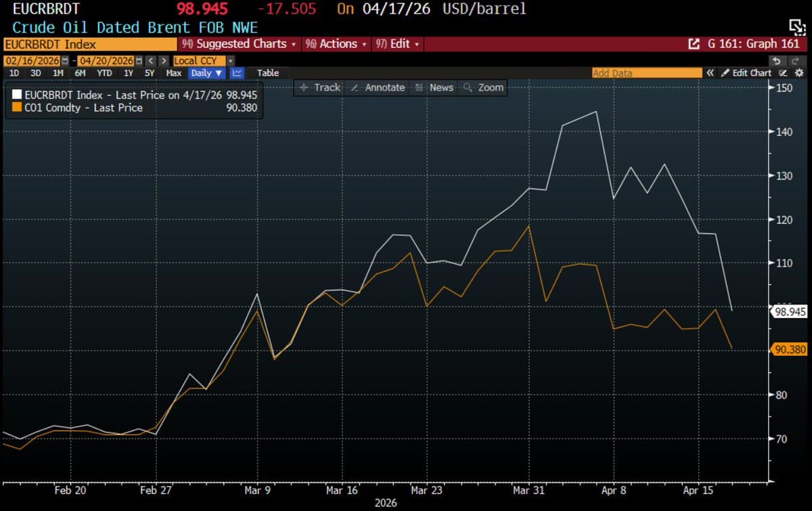Click the orange CO1 Comdty legend swatch
Screen dimensions: 812x511
(x=18, y=108)
